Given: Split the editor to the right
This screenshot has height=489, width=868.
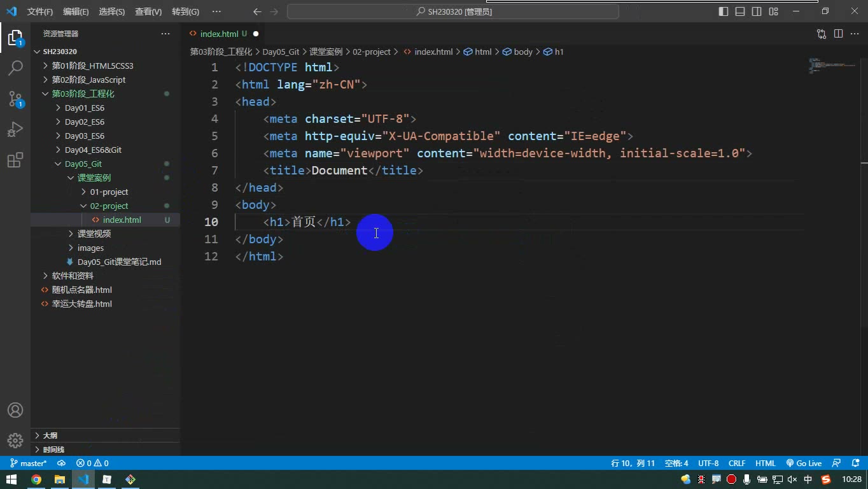Looking at the screenshot, I should point(838,34).
